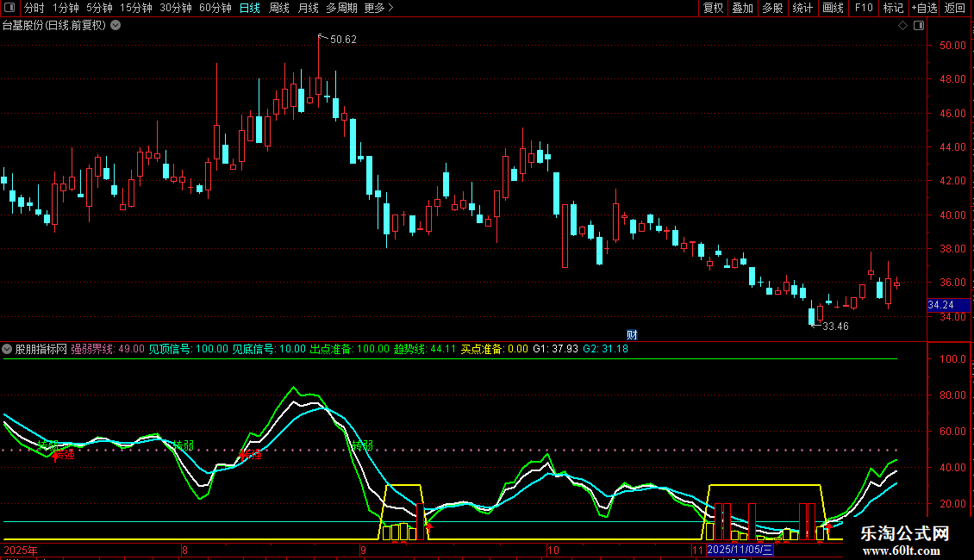The width and height of the screenshot is (974, 560).
Task: Open the F10 company info
Action: [864, 8]
